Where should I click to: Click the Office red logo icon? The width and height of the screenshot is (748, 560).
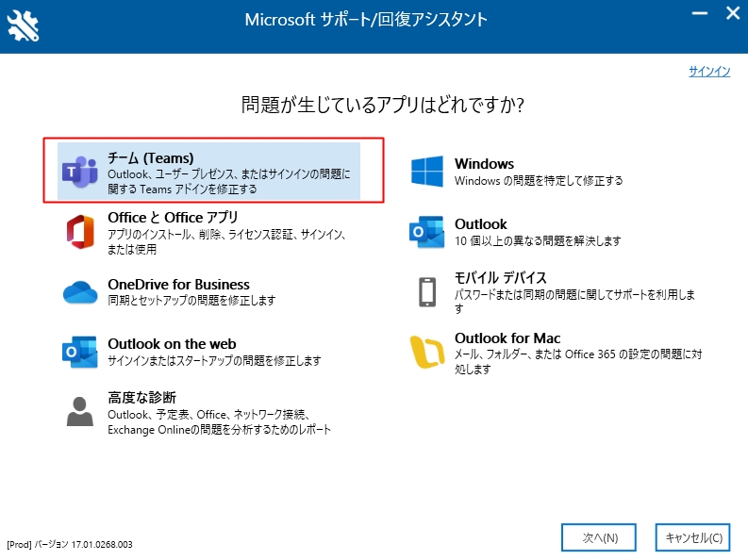point(80,232)
